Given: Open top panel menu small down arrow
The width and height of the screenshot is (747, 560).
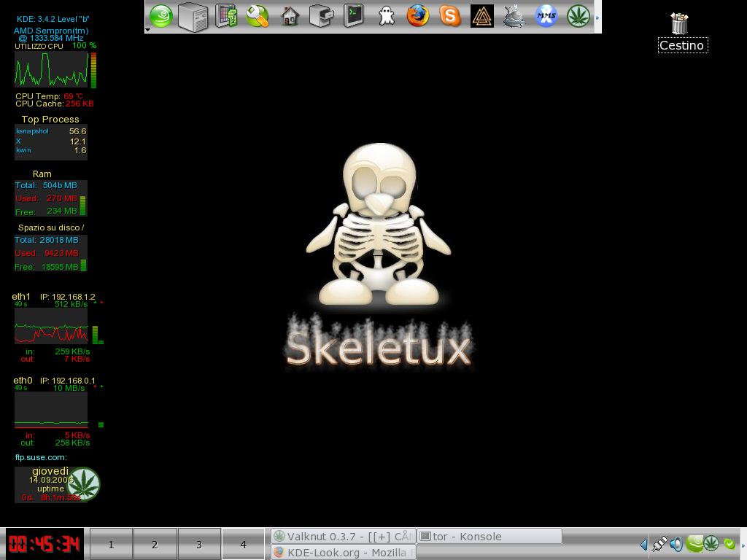Looking at the screenshot, I should click(147, 30).
